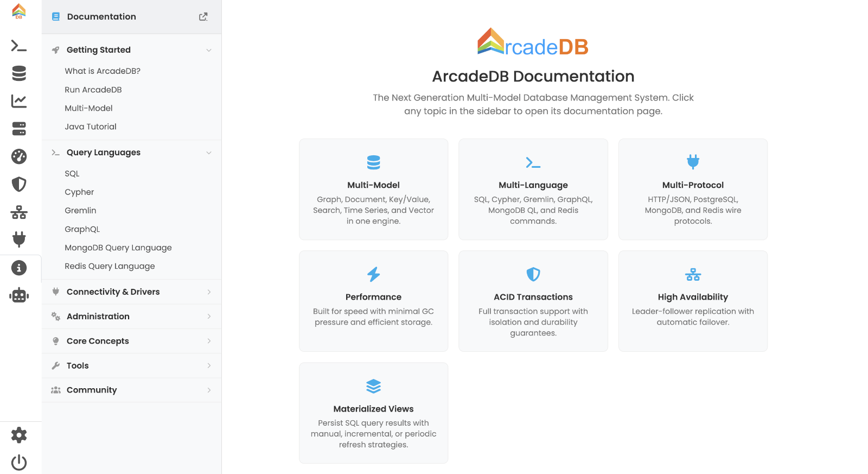Open MongoDB Query Language topic
This screenshot has height=474, width=868.
pyautogui.click(x=118, y=248)
